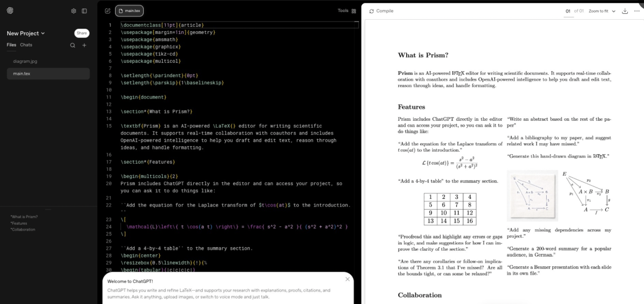Search project files with magnifier icon
644x304 pixels.
[x=73, y=45]
